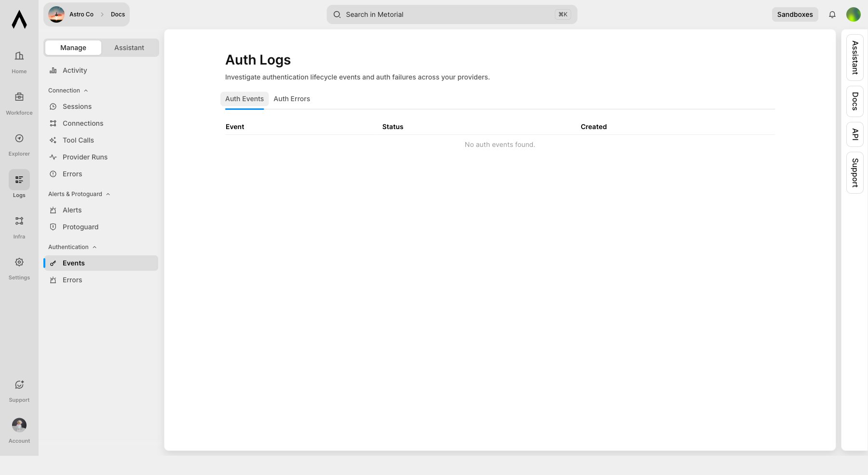Open right-side Docs panel tab
Viewport: 868px width, 475px height.
(x=855, y=101)
